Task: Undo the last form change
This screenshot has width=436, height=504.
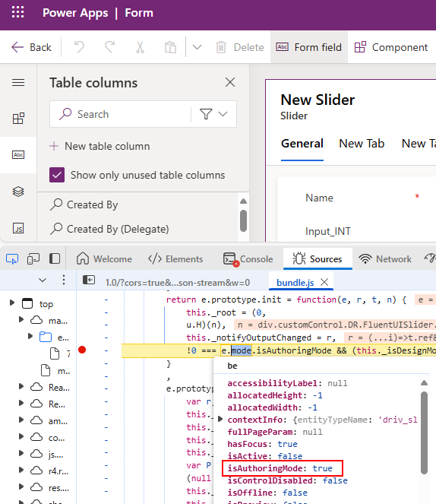Action: 79,47
